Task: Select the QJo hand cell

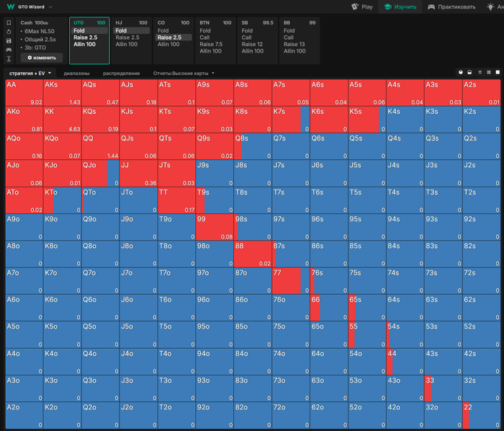Action: (100, 174)
